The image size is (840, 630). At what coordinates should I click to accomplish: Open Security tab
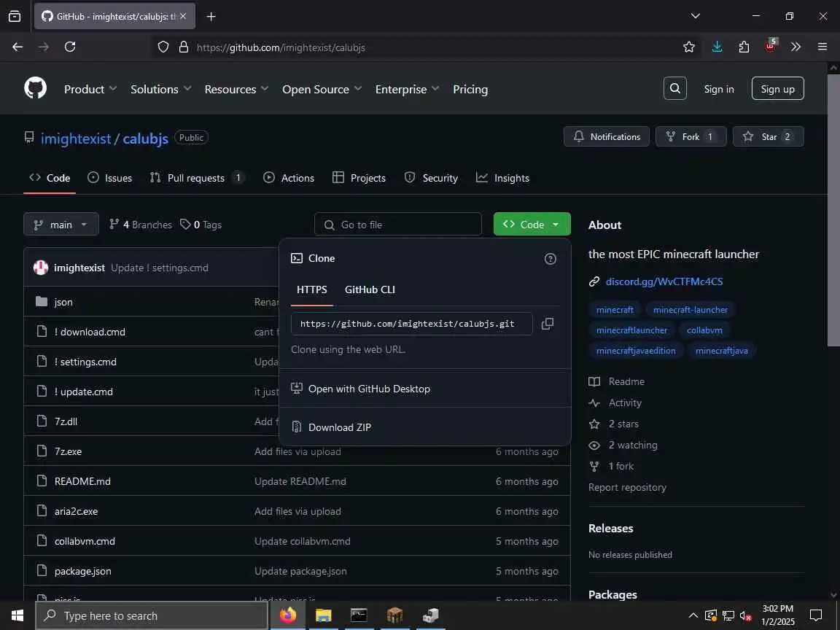tap(431, 178)
